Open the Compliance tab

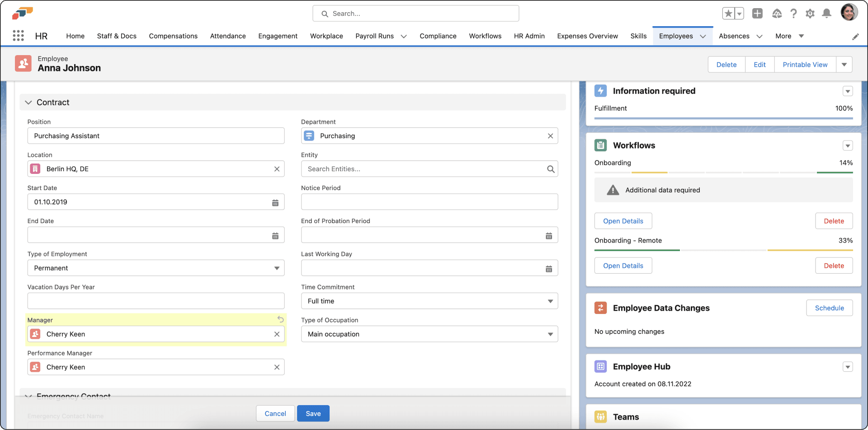click(x=438, y=36)
